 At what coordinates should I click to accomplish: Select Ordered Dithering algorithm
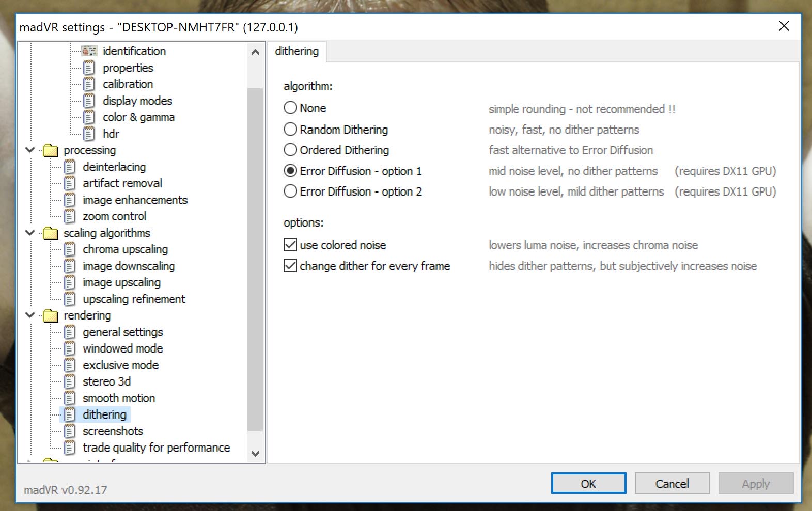point(290,150)
